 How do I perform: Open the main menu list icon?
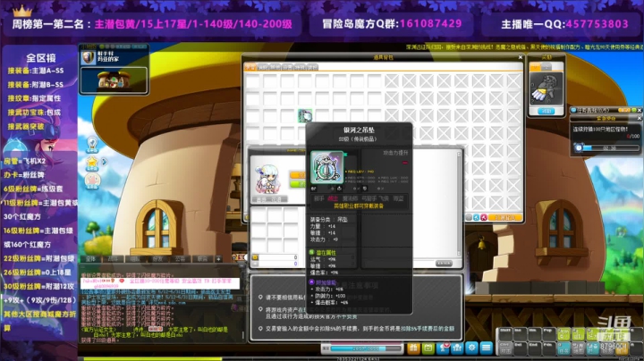487,348
